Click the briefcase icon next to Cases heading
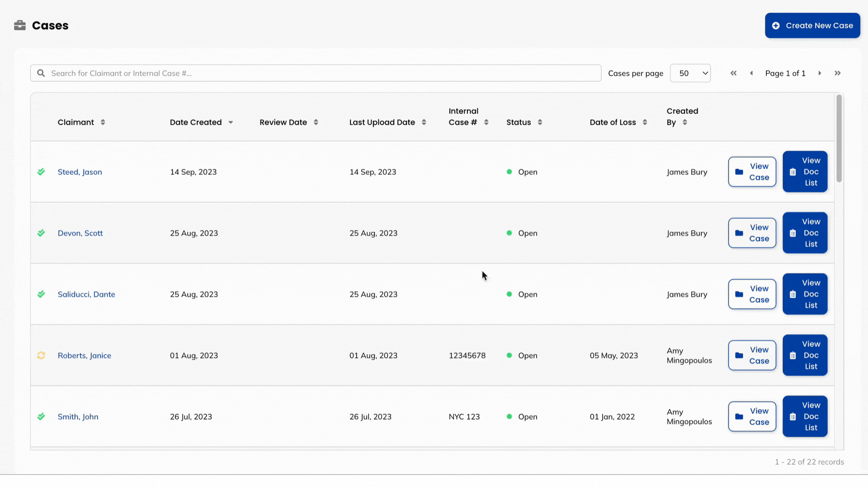868x488 pixels. (x=20, y=25)
